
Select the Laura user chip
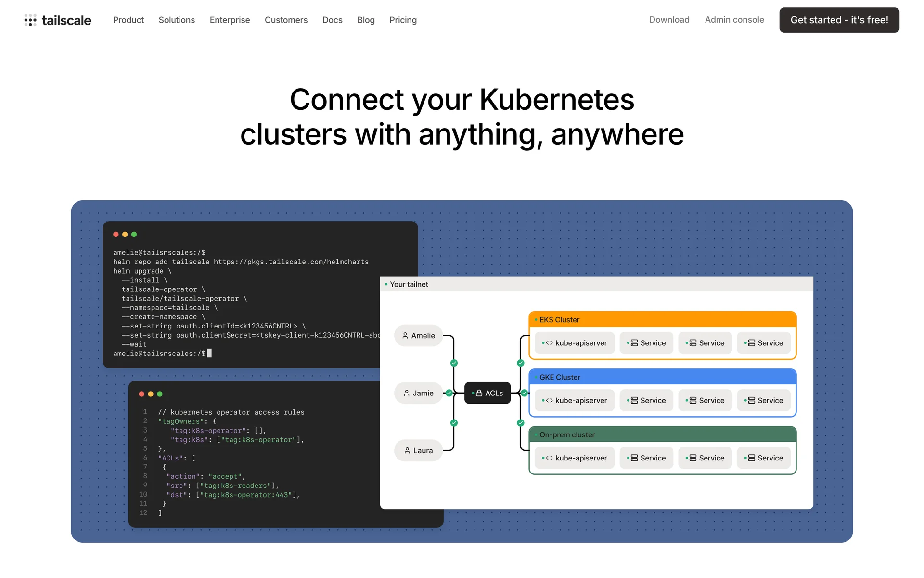tap(418, 451)
